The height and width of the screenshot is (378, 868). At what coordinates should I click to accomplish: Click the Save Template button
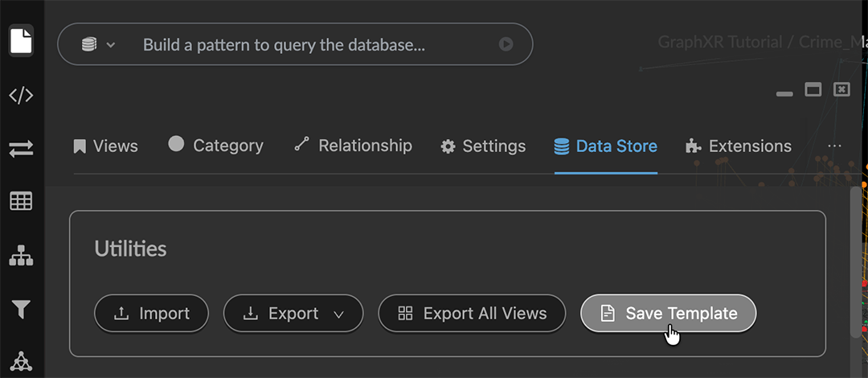click(668, 314)
